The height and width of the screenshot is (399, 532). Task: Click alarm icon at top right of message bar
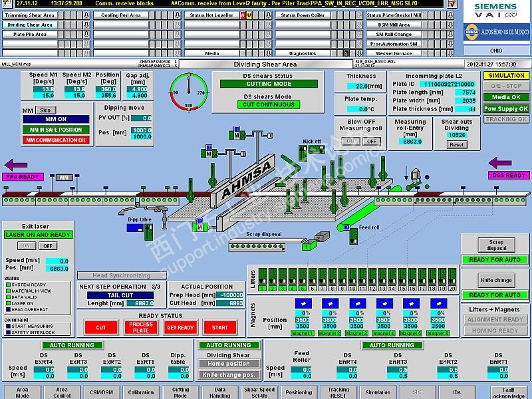452,4
